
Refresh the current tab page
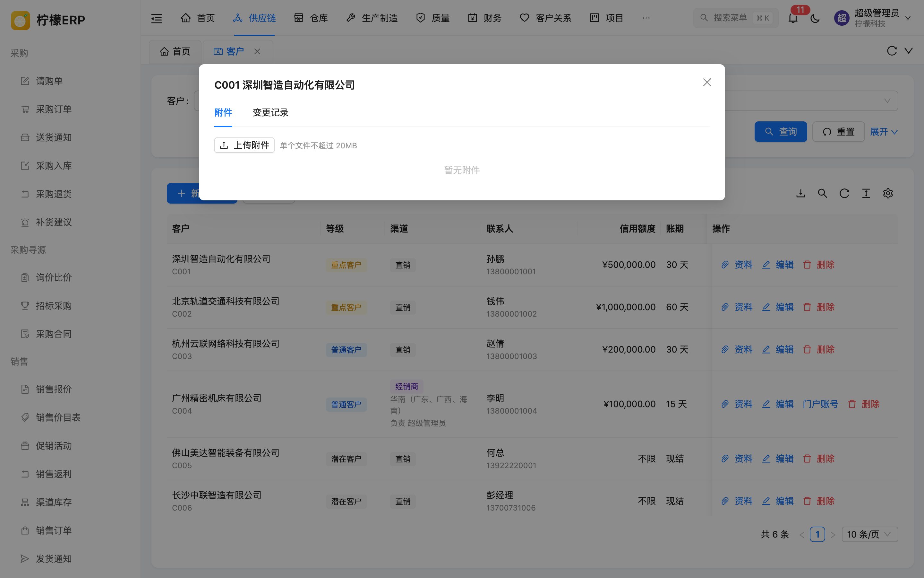click(x=892, y=51)
